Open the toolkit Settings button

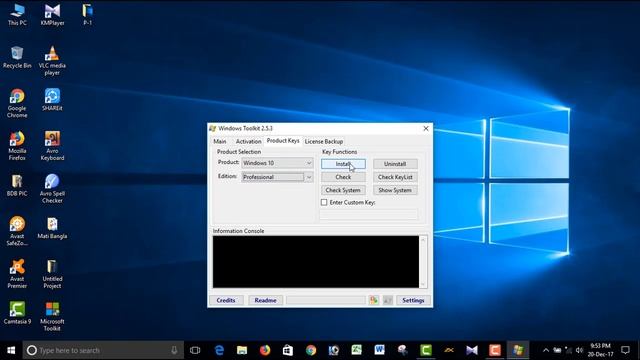413,300
